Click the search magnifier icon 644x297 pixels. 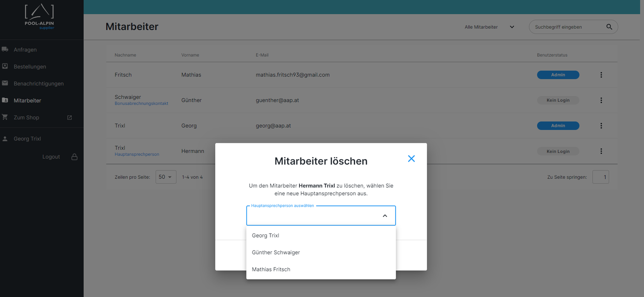click(x=609, y=27)
